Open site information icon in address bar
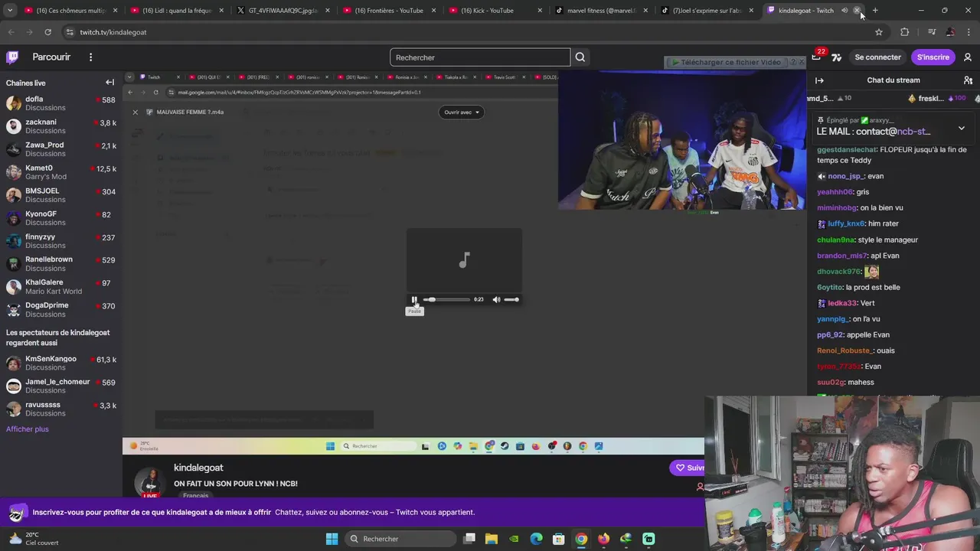980x551 pixels. [70, 32]
